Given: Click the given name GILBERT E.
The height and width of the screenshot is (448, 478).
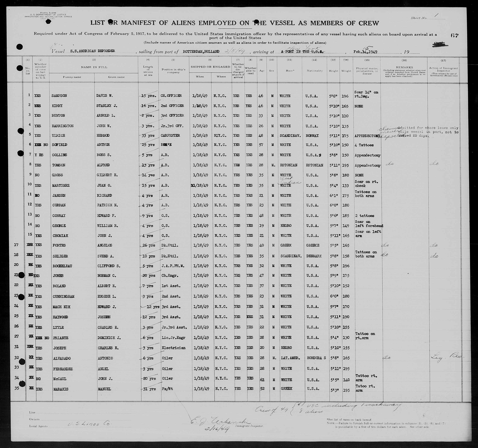Looking at the screenshot, I should tap(107, 175).
